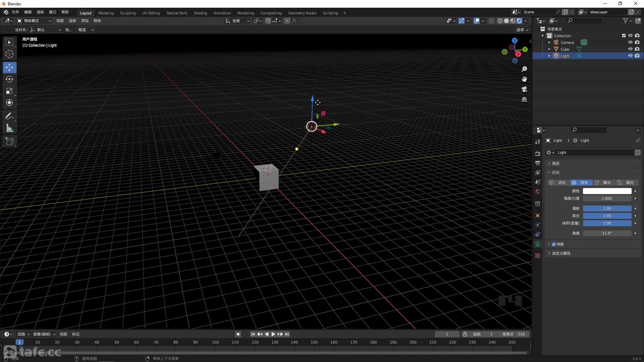Switch orthographic/perspective grid icon

pos(524,99)
